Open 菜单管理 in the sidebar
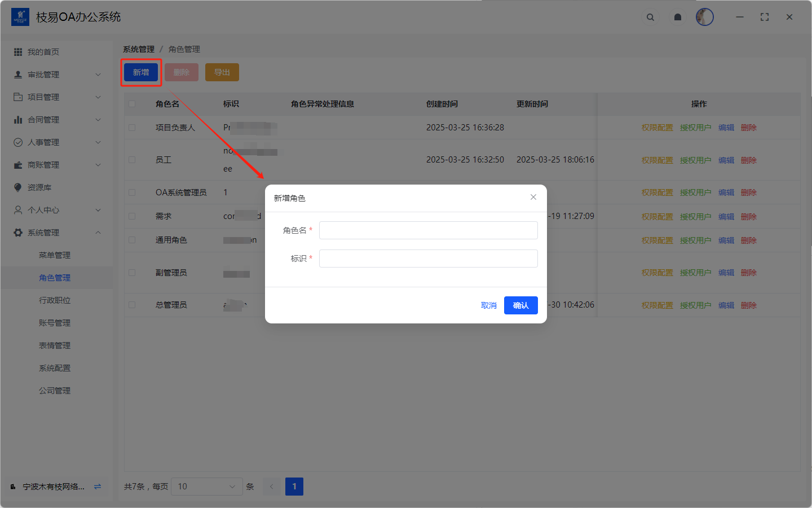 tap(55, 255)
